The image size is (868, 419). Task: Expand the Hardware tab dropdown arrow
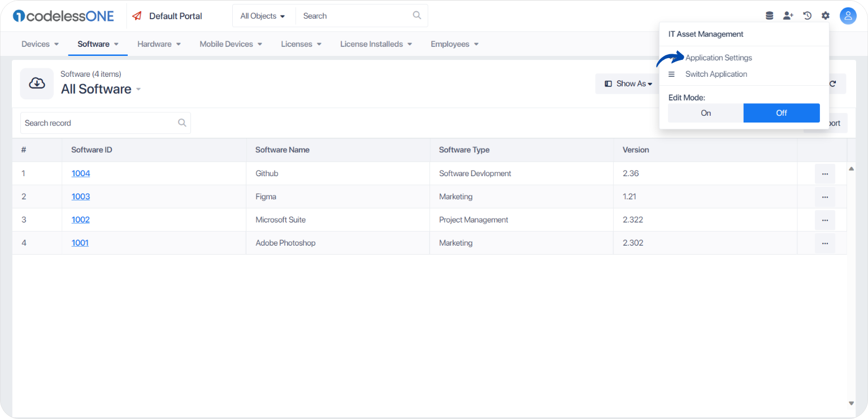point(179,44)
